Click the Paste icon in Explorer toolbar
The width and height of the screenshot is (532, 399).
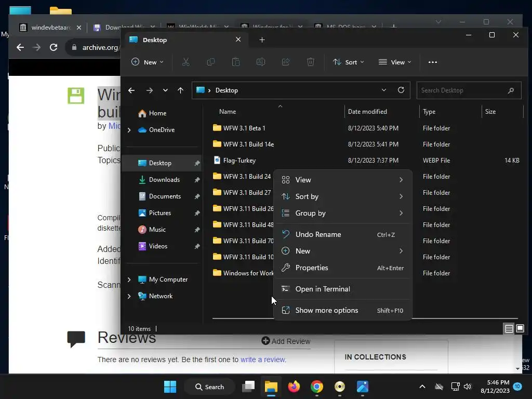pyautogui.click(x=236, y=62)
